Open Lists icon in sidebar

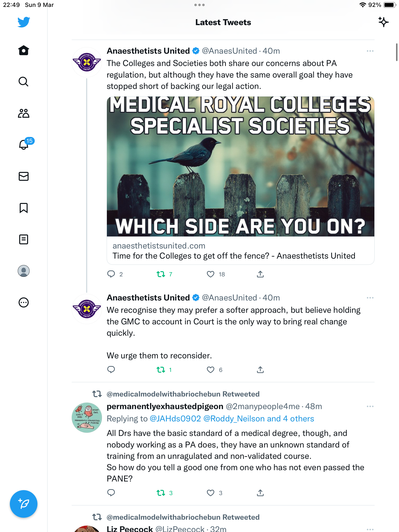pos(24,239)
